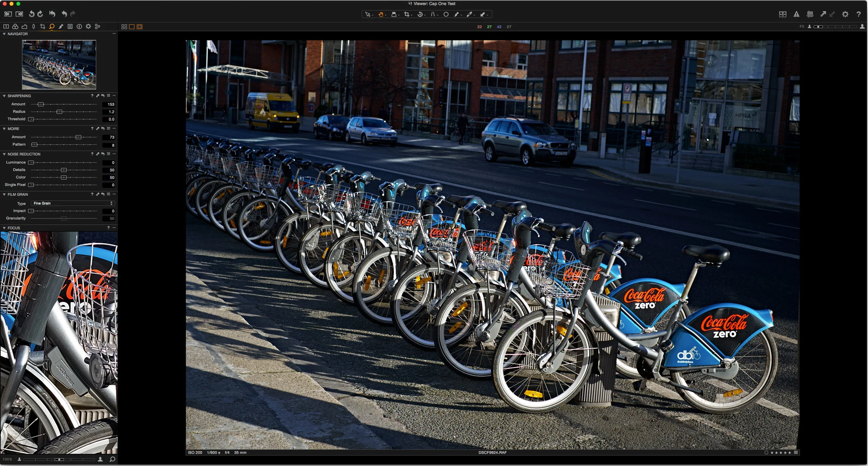Switch to the Metadata info tool tab

tap(79, 26)
